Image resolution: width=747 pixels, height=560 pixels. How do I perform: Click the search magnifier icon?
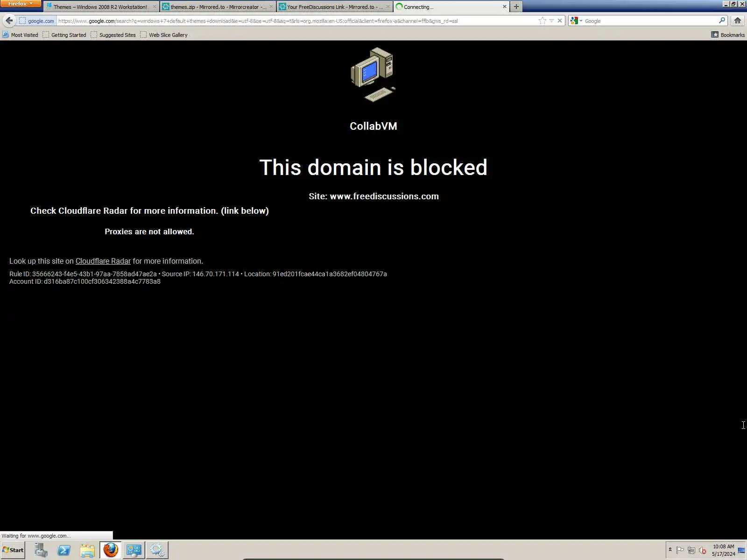pos(722,21)
